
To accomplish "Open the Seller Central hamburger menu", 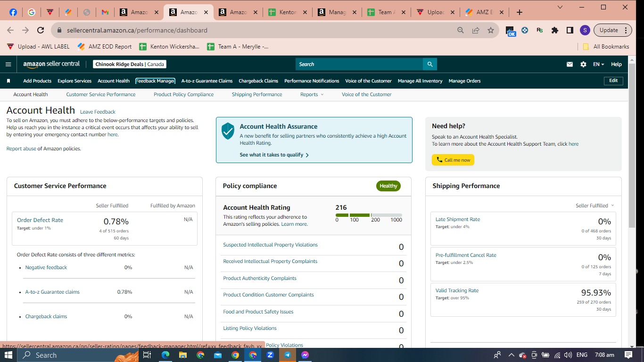I will click(8, 64).
